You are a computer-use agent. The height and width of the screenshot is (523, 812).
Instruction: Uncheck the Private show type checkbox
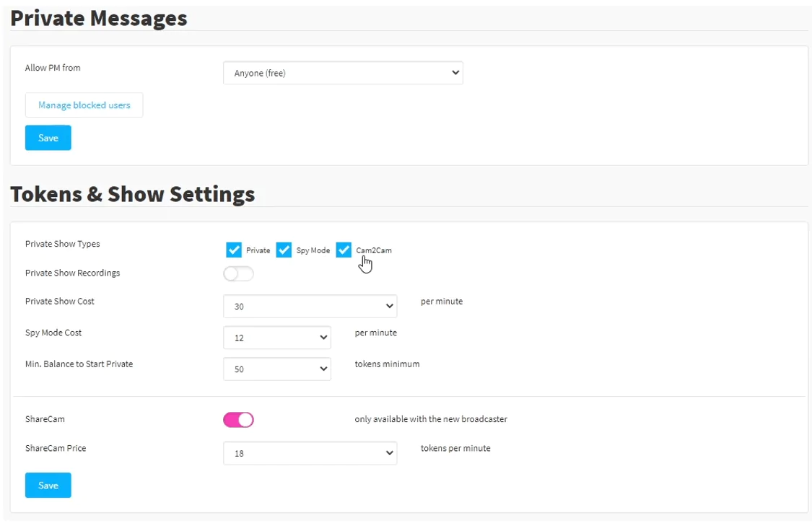(x=234, y=250)
